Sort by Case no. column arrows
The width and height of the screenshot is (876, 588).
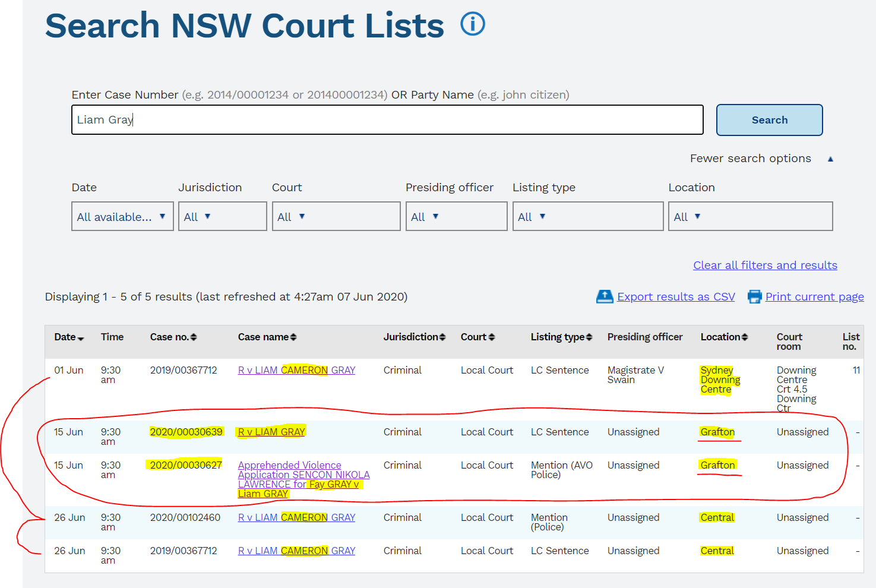pyautogui.click(x=194, y=337)
